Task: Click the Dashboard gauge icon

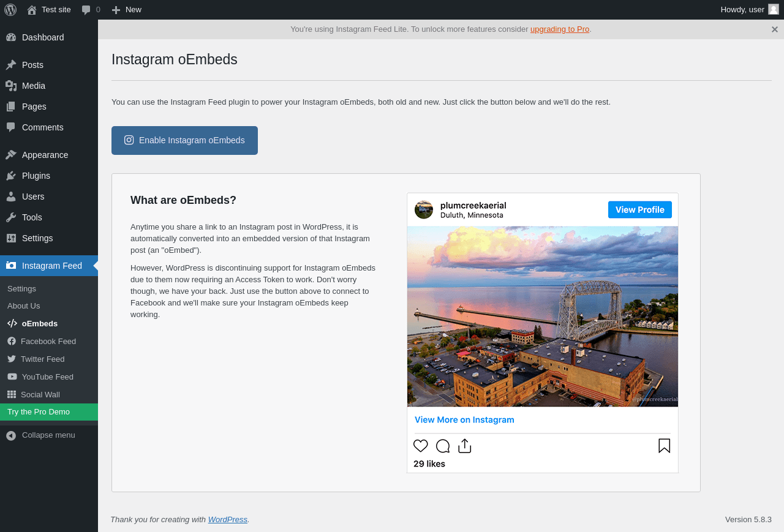Action: [11, 37]
